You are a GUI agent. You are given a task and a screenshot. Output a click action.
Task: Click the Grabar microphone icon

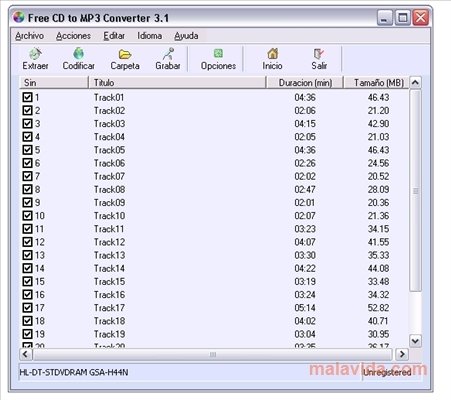(168, 59)
